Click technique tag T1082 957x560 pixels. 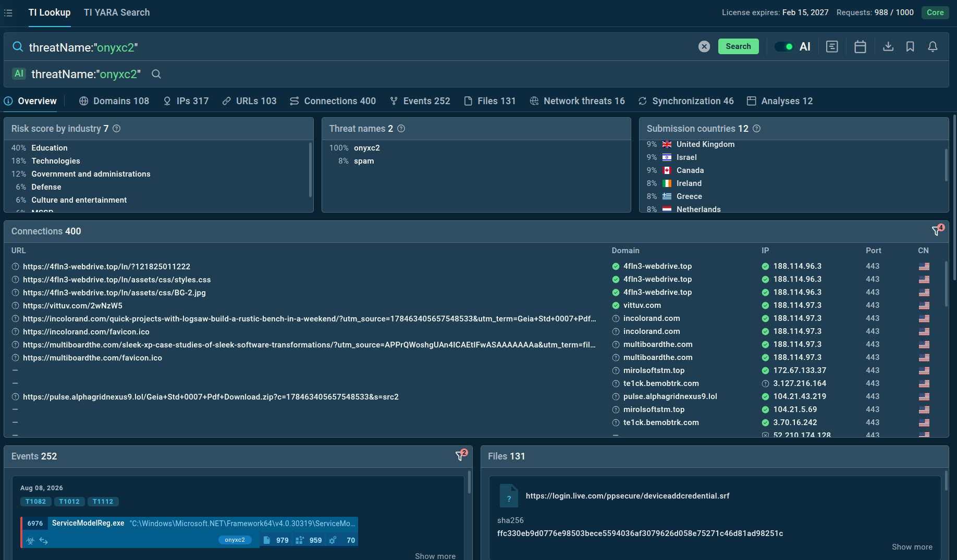click(36, 502)
